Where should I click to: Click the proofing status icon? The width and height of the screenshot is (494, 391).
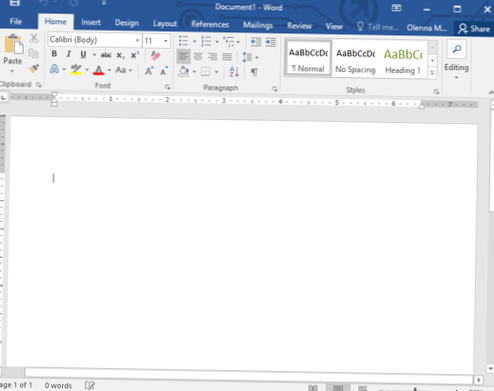[x=89, y=386]
